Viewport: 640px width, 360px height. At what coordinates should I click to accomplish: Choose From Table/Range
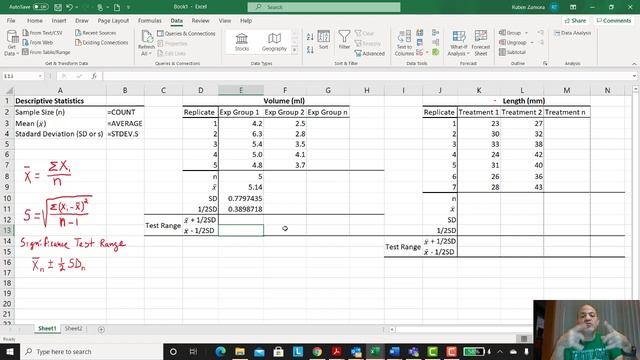tap(46, 52)
